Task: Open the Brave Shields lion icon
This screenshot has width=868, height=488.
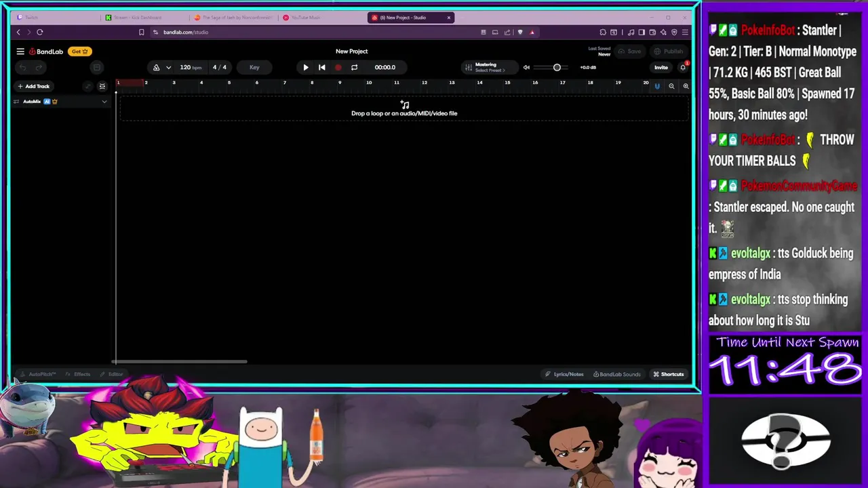Action: pos(520,32)
